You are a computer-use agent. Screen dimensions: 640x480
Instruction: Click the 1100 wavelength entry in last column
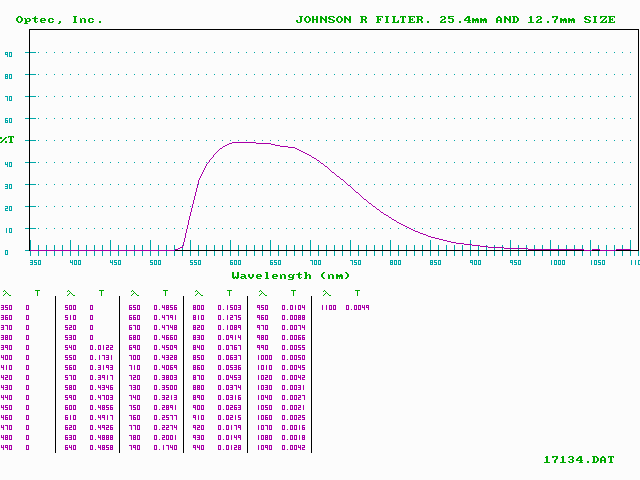point(328,307)
